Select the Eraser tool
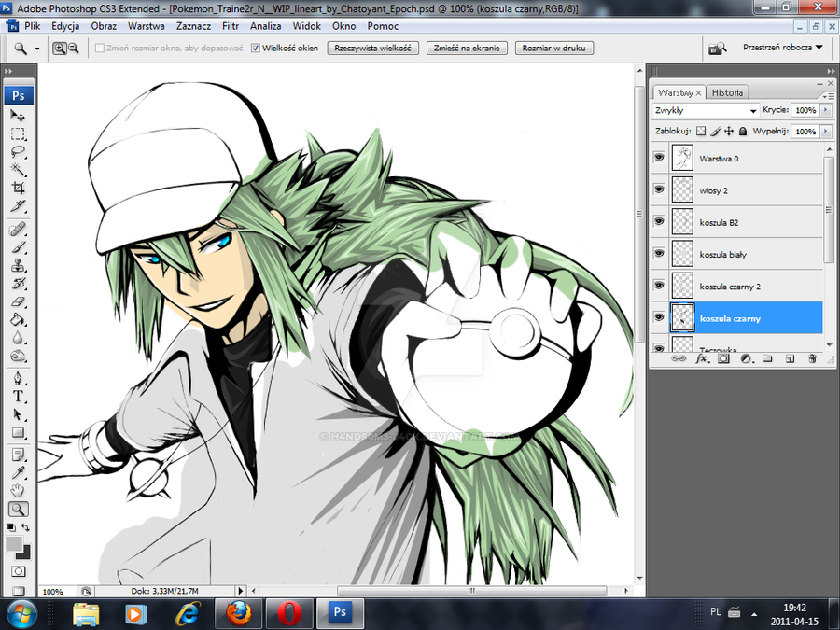Image resolution: width=840 pixels, height=630 pixels. click(x=18, y=301)
